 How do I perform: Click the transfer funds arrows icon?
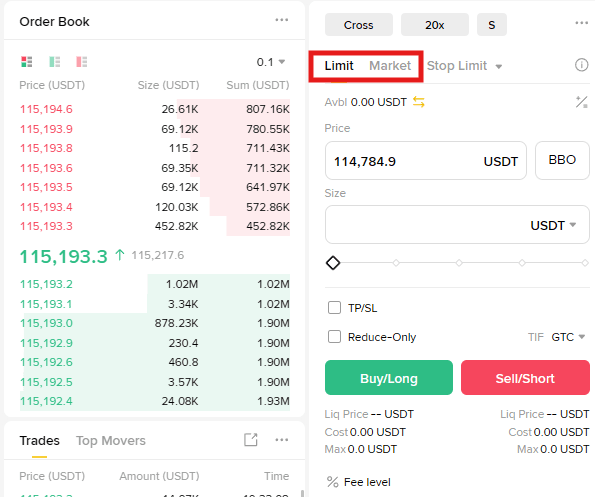[x=419, y=102]
